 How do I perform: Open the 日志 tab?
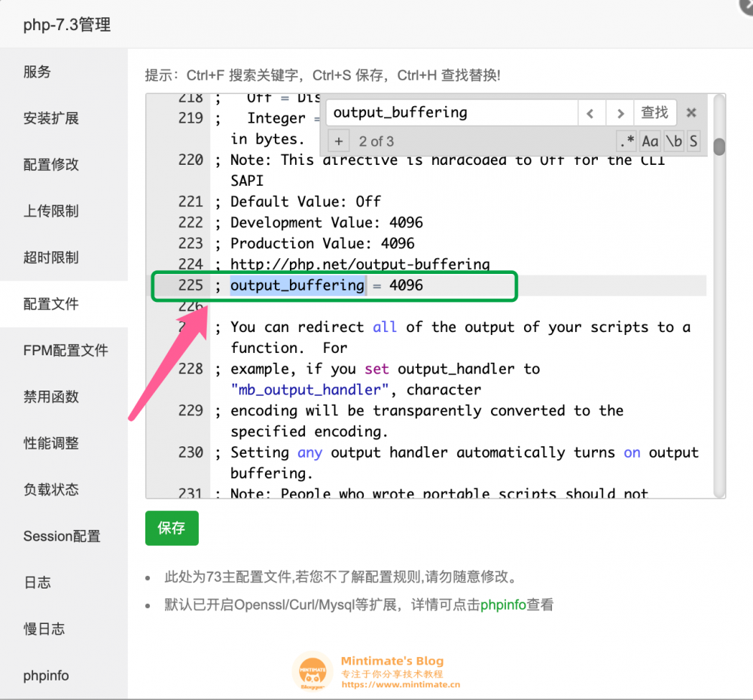coord(64,583)
